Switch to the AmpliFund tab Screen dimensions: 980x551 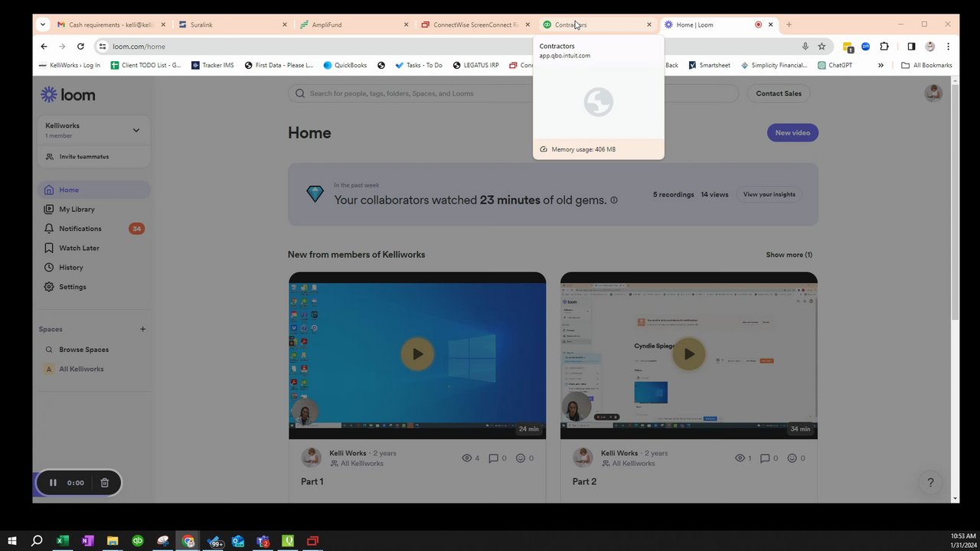354,24
